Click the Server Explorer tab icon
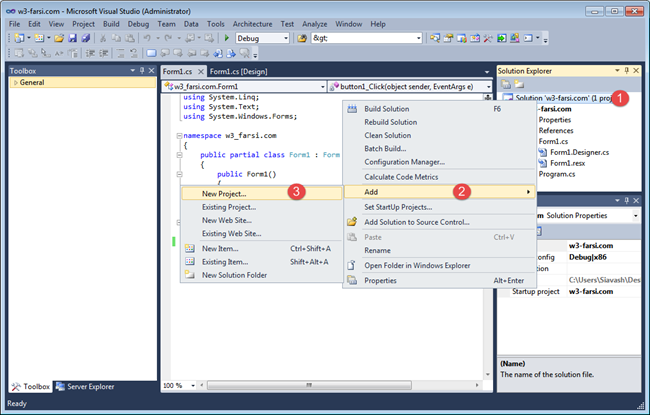The height and width of the screenshot is (415, 650). pos(61,386)
